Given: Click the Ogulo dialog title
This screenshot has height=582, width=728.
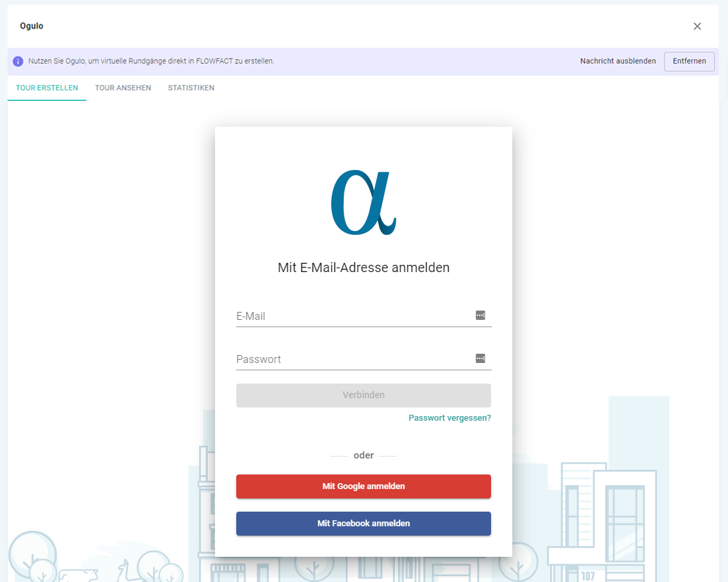Looking at the screenshot, I should coord(32,26).
